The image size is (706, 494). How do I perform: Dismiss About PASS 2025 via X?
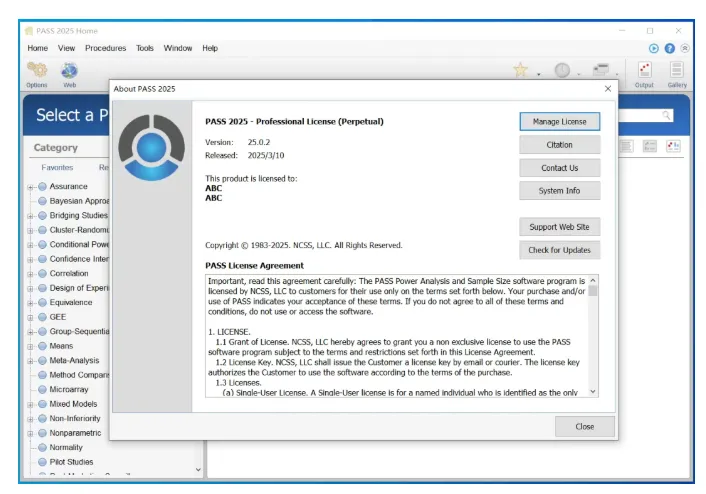pos(608,89)
